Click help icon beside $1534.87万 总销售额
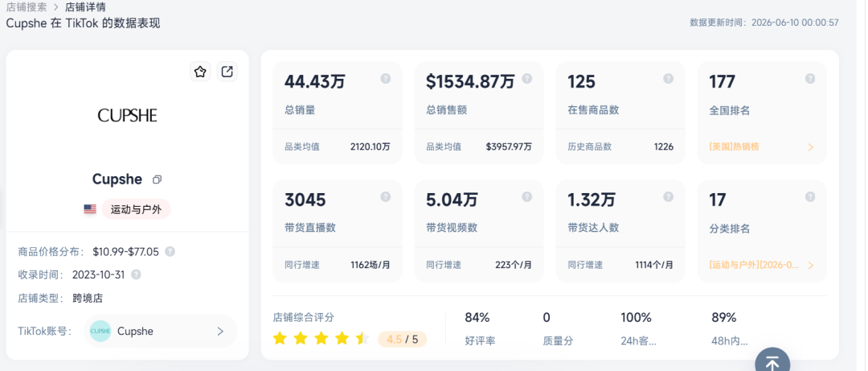Image resolution: width=868 pixels, height=371 pixels. [527, 79]
